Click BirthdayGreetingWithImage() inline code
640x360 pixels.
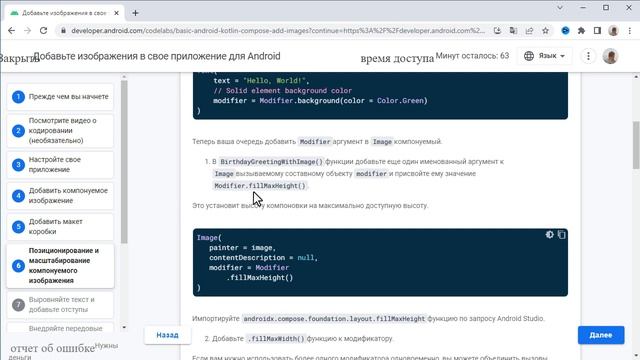tap(271, 162)
